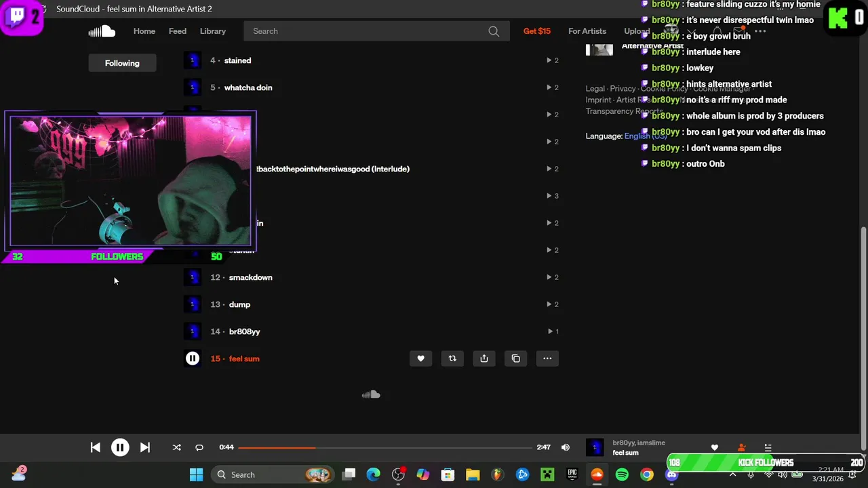The image size is (868, 488).
Task: Open artist link 'br80yy, iamslime' in player
Action: 639,443
